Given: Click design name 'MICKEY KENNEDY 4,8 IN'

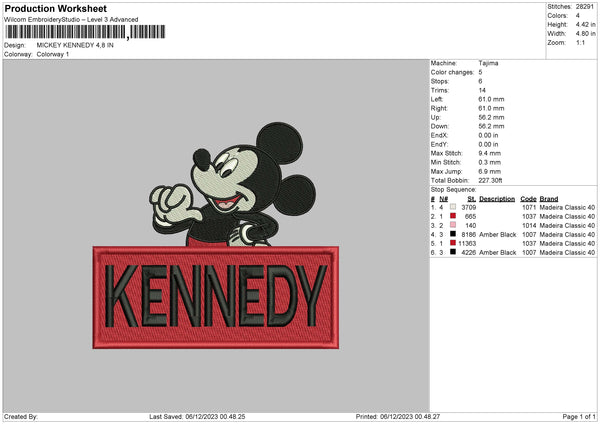Looking at the screenshot, I should 75,45.
